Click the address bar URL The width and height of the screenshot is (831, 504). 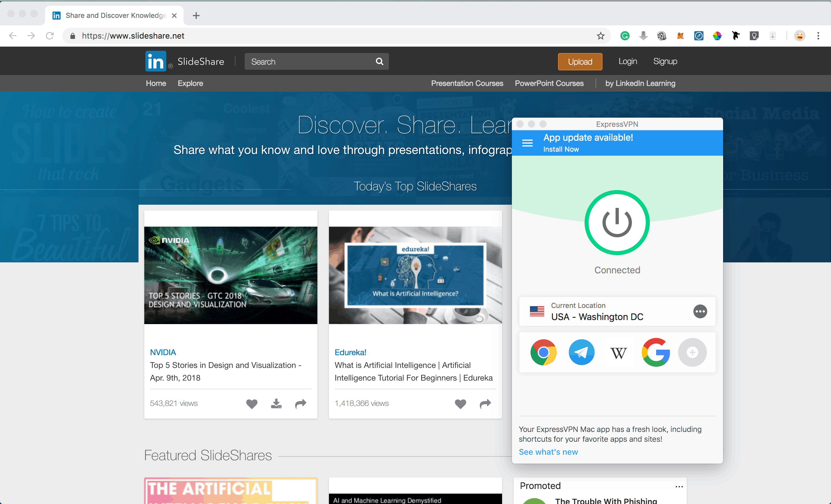[x=133, y=36]
